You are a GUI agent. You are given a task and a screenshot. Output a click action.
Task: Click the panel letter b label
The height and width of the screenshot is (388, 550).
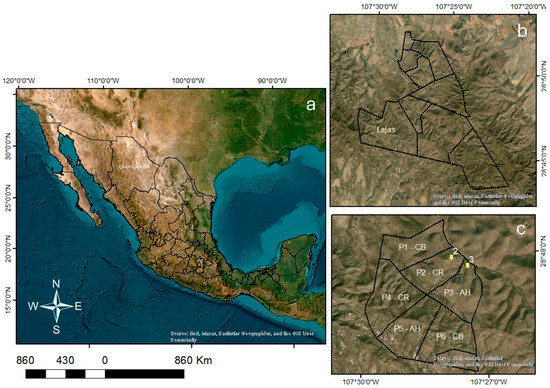(522, 31)
